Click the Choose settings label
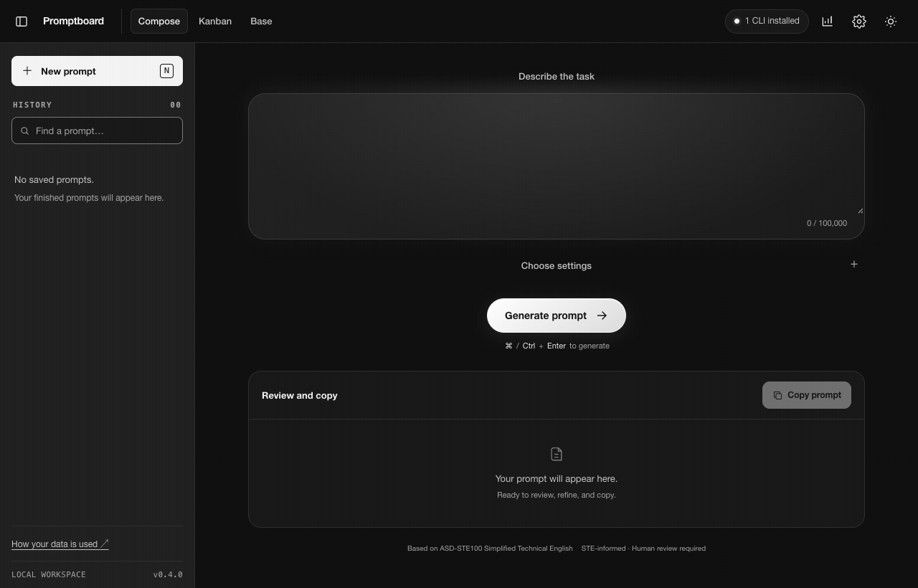This screenshot has width=918, height=588. click(x=557, y=265)
